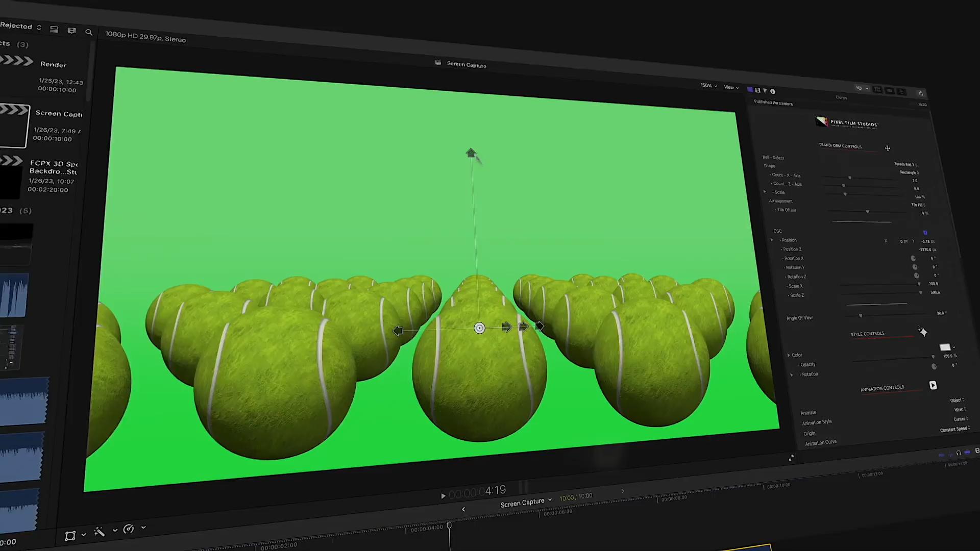The height and width of the screenshot is (551, 980).
Task: Expand the Position parameter triangle
Action: click(772, 240)
